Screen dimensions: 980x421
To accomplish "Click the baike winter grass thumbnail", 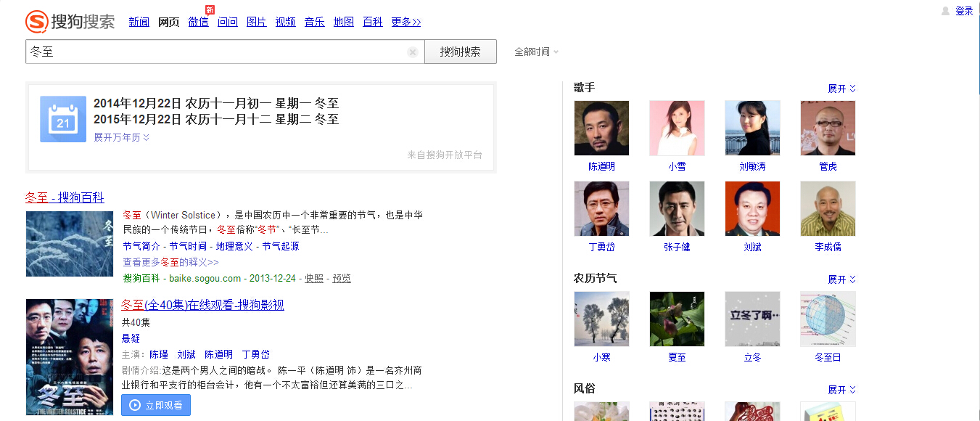I will 70,244.
